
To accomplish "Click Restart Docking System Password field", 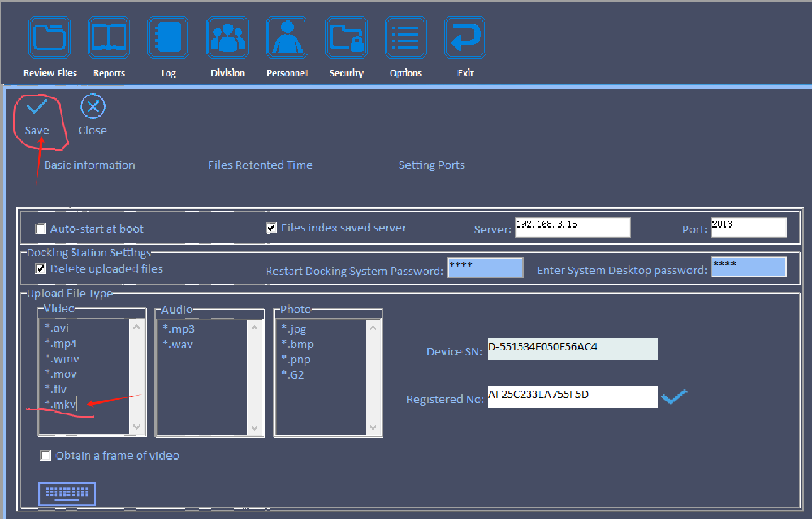I will [485, 268].
